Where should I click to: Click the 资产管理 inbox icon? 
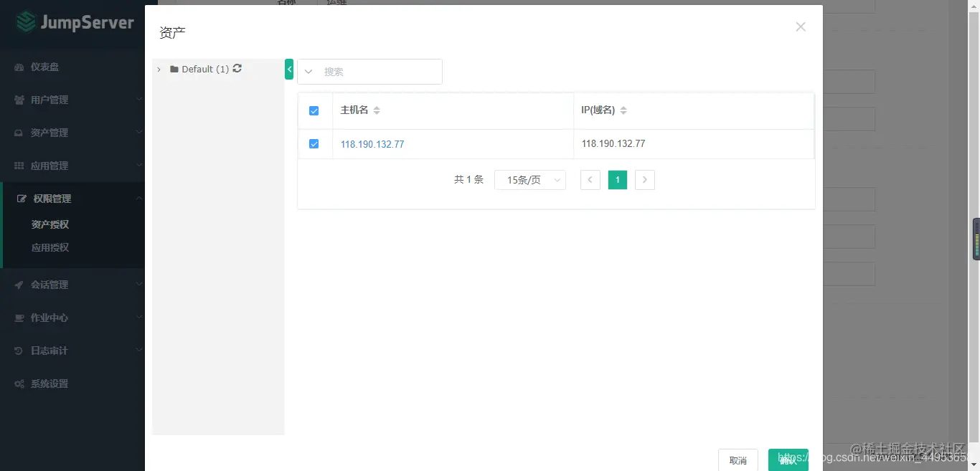(19, 133)
